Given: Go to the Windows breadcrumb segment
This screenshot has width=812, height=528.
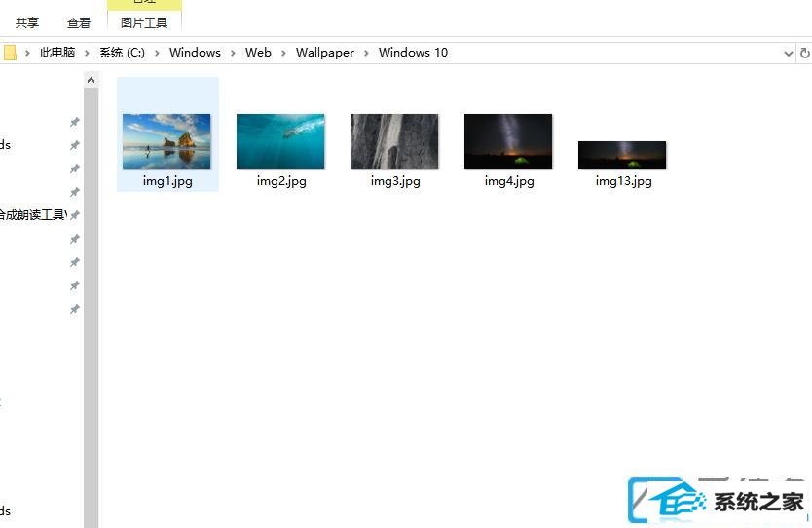Looking at the screenshot, I should (x=195, y=53).
